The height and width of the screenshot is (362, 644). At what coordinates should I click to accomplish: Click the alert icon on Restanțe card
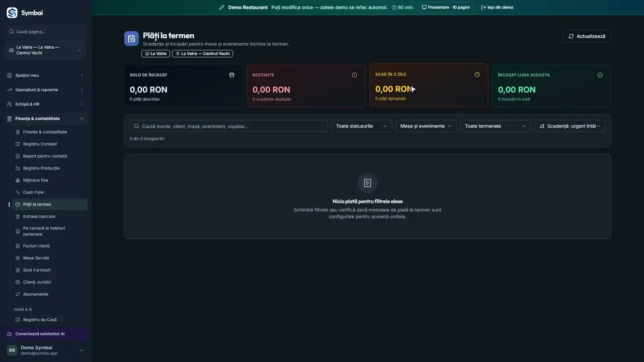[x=354, y=75]
